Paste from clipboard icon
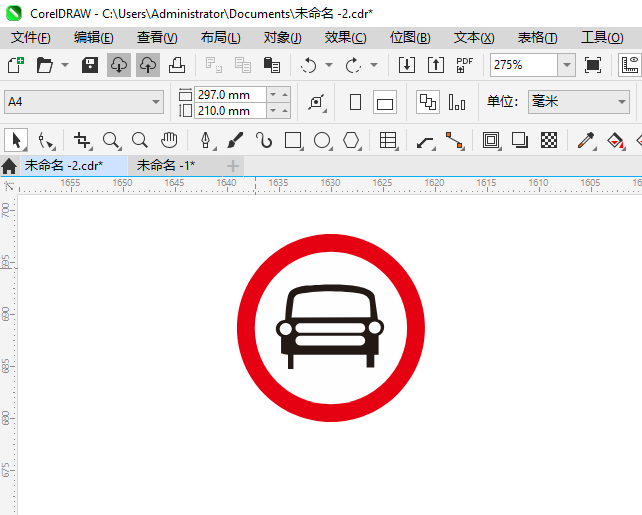This screenshot has height=515, width=642. pyautogui.click(x=271, y=65)
